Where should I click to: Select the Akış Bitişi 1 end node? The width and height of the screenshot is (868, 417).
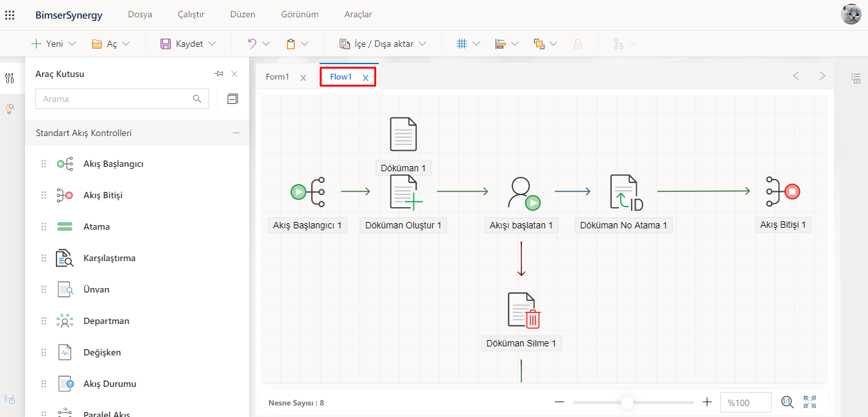tap(783, 191)
